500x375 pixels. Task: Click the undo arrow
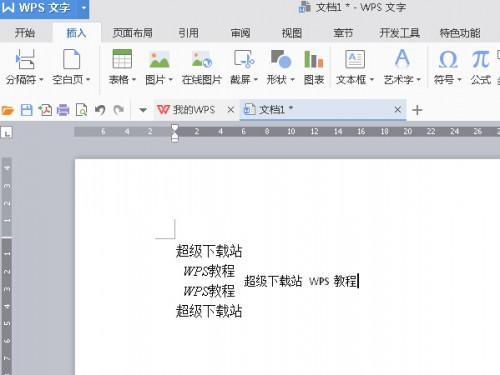pos(100,110)
